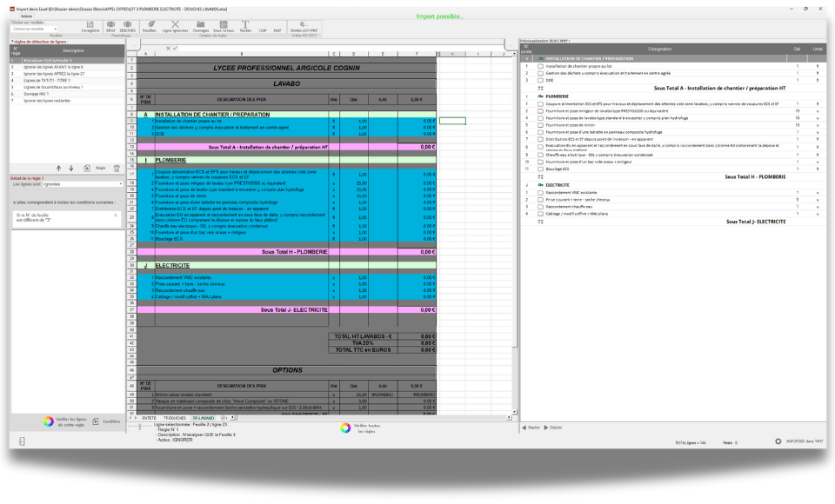Viewport: 835px width, 504px height.
Task: Select rule 'Ignorer les lignes APRES la ligne 37'
Action: (67, 74)
